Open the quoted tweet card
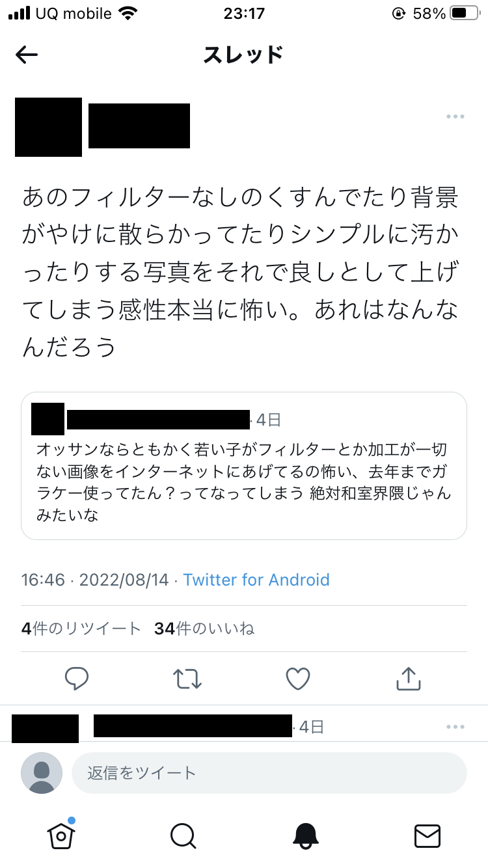 pos(244,481)
